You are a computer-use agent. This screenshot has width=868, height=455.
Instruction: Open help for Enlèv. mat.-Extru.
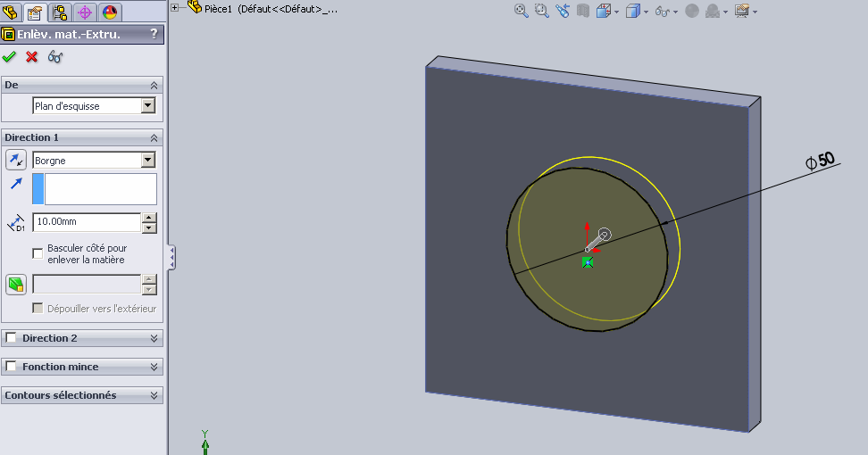154,34
